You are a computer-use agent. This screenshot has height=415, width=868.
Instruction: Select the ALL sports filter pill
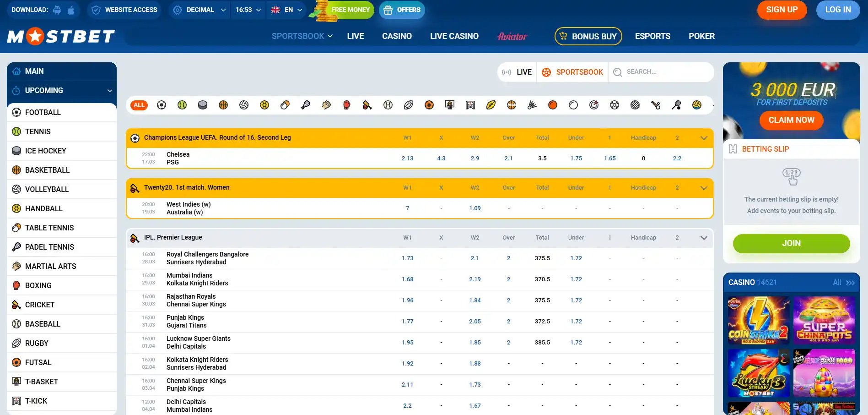point(139,105)
